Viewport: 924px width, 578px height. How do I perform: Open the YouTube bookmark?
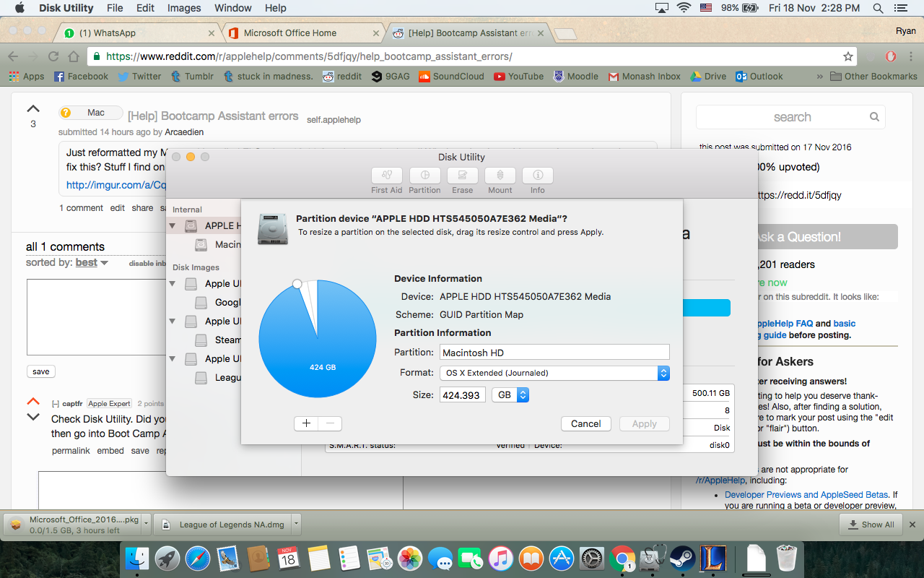click(518, 76)
